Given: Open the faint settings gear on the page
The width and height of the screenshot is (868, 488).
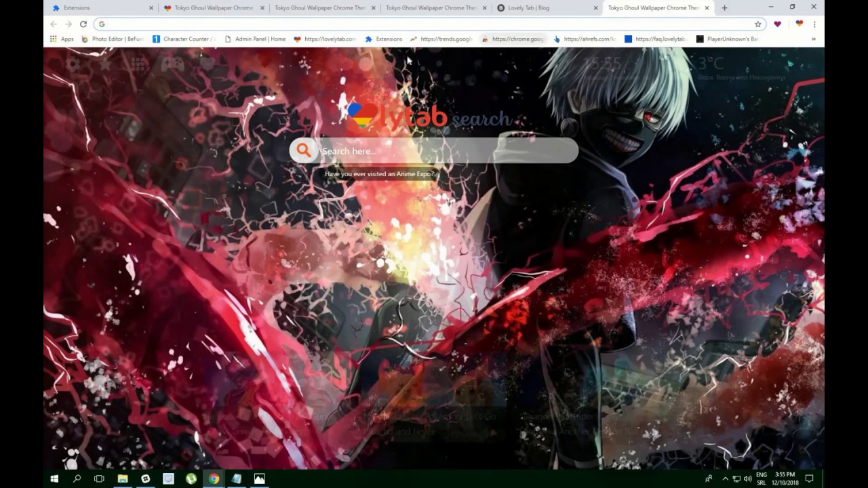Looking at the screenshot, I should [x=73, y=64].
